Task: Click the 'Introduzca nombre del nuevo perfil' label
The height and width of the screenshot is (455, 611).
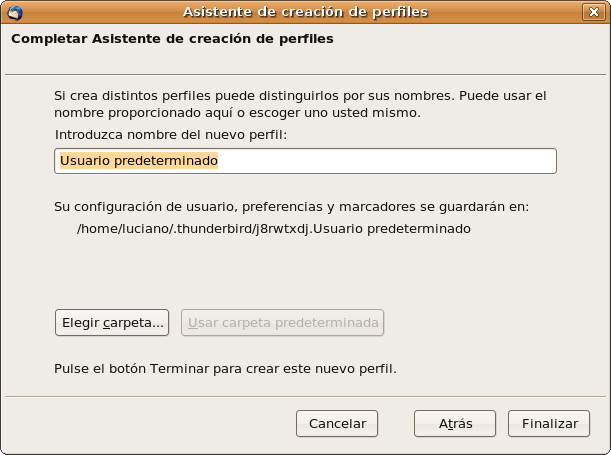Action: tap(171, 133)
